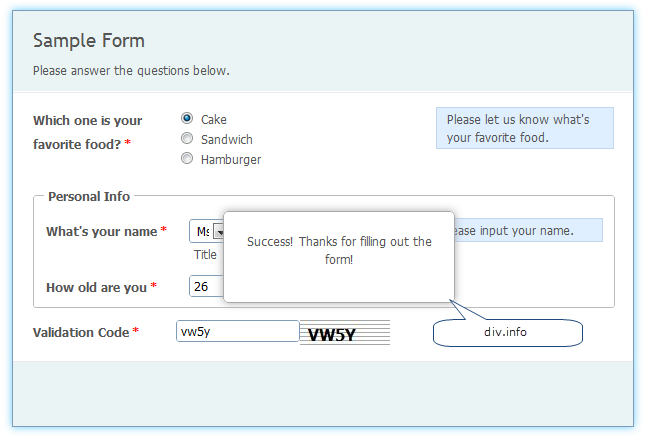Image resolution: width=647 pixels, height=440 pixels.
Task: Click the VW5Y captcha image
Action: tap(345, 333)
